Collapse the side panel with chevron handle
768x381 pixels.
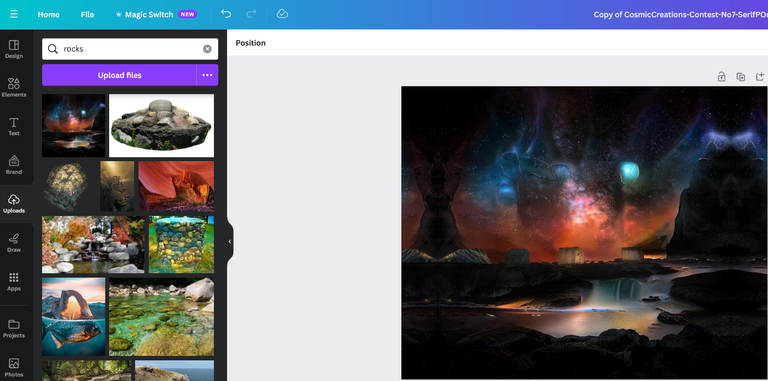click(230, 241)
